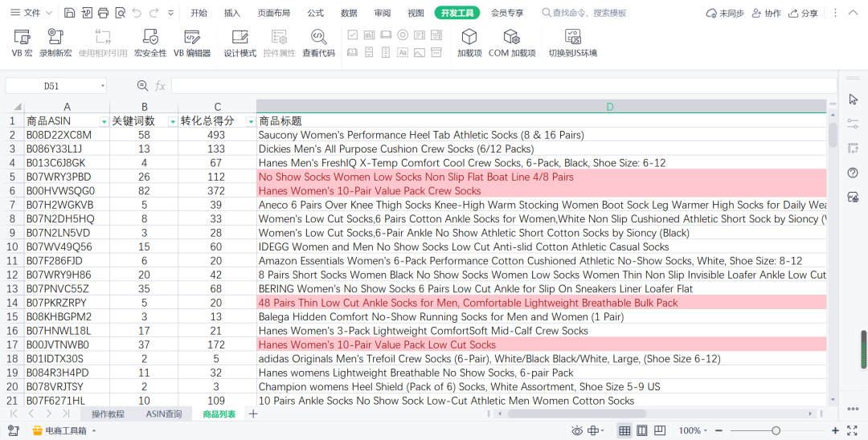Switch to page break preview icon

click(660, 430)
